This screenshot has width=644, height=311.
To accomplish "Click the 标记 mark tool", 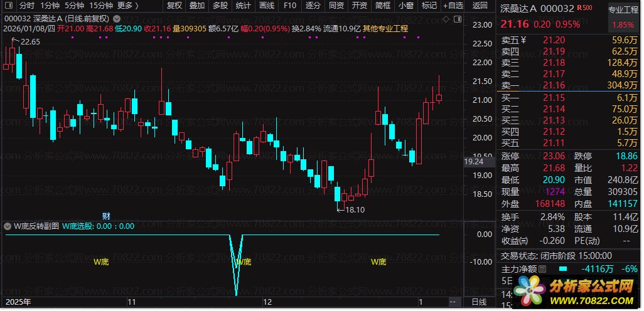I will coord(429,6).
